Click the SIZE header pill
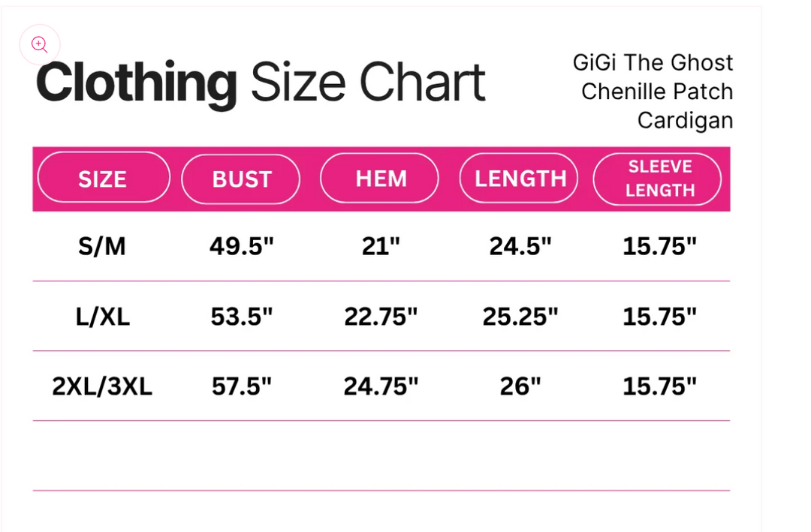811x532 pixels. [104, 178]
